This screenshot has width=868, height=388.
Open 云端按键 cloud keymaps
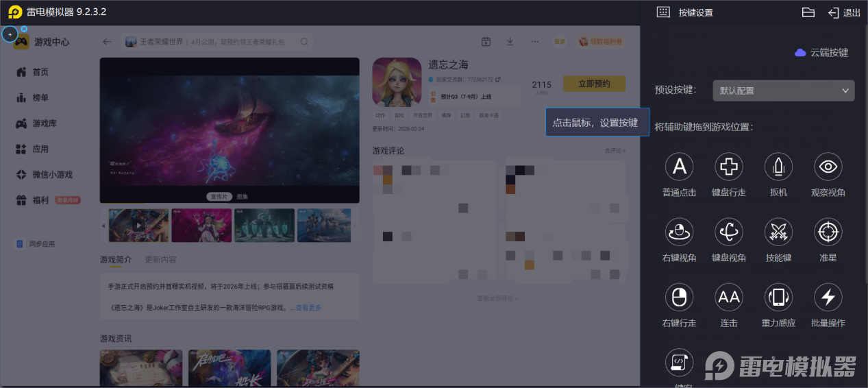pos(821,53)
